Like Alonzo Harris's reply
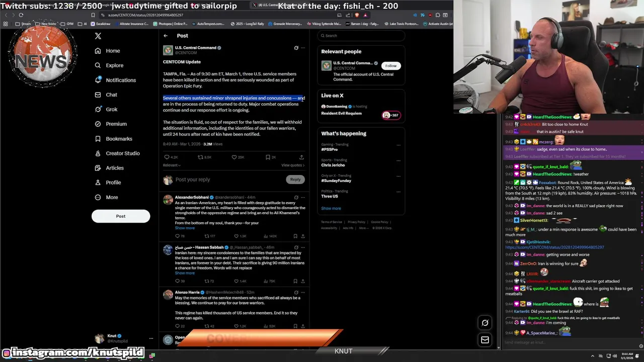The height and width of the screenshot is (362, 644). tap(236, 326)
